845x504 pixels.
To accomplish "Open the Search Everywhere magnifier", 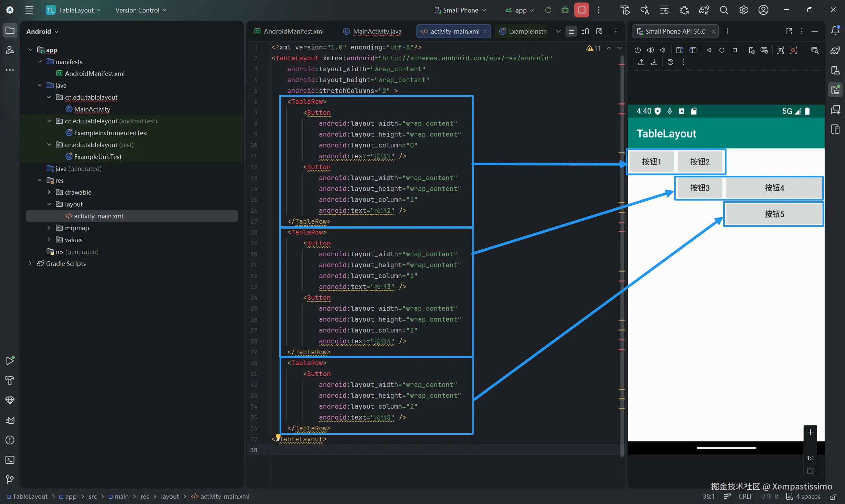I will 724,10.
